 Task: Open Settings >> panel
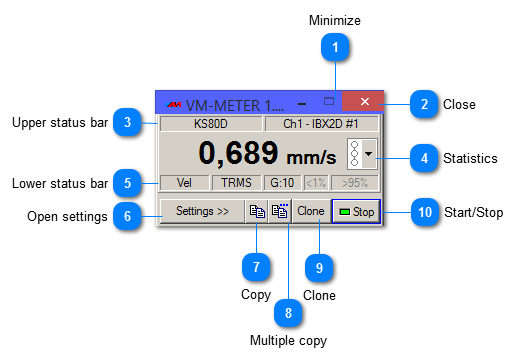tap(202, 211)
